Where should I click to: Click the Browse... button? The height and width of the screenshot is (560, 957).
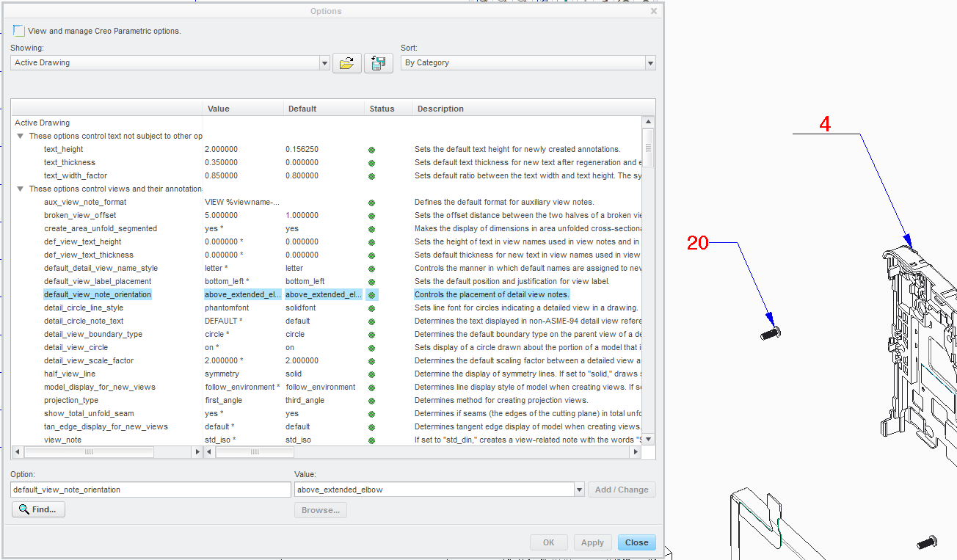(x=321, y=510)
